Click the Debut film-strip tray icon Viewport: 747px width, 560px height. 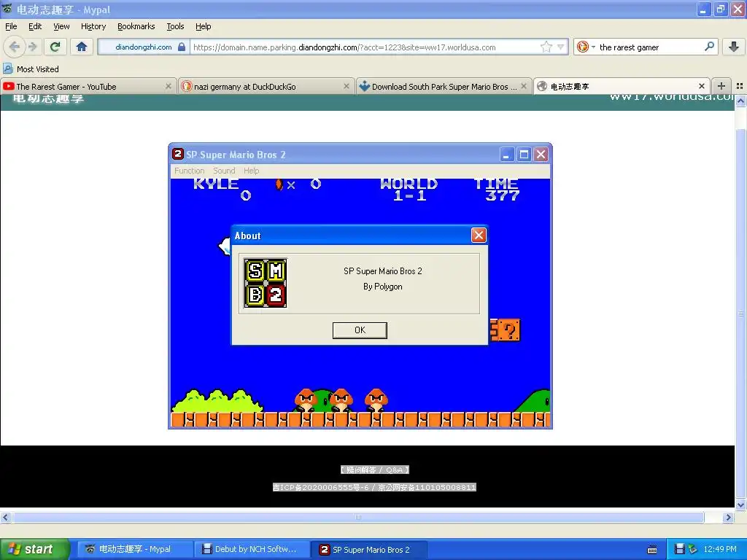click(680, 549)
